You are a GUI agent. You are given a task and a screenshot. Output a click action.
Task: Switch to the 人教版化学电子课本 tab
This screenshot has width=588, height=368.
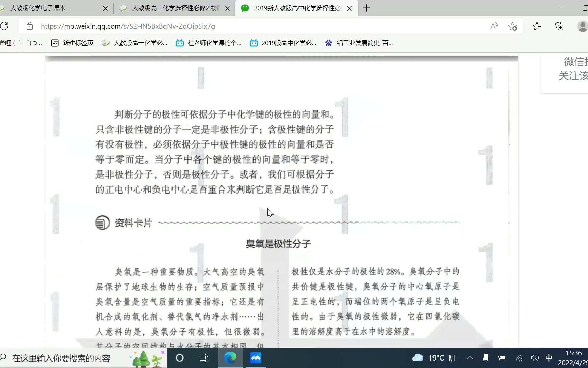point(51,8)
